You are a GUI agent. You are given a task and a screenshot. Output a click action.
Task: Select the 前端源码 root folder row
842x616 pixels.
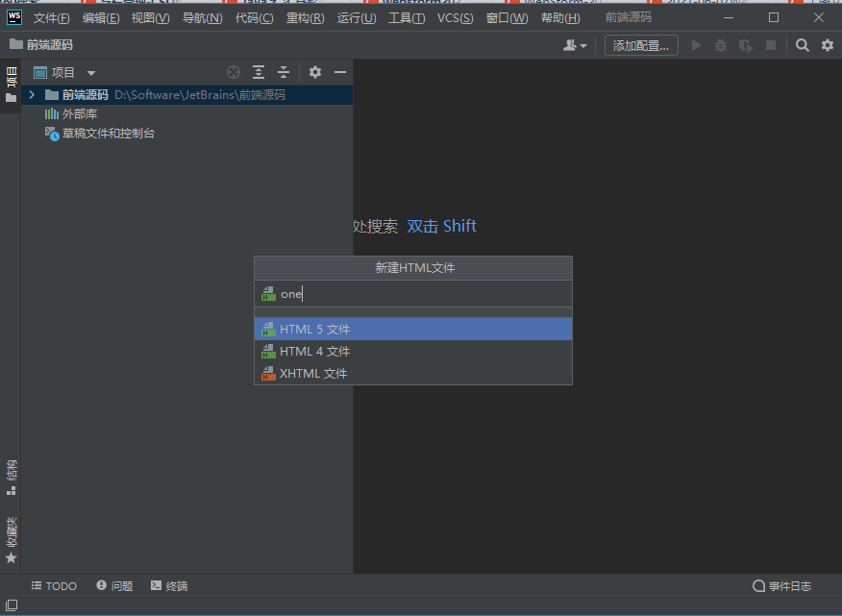(186, 95)
